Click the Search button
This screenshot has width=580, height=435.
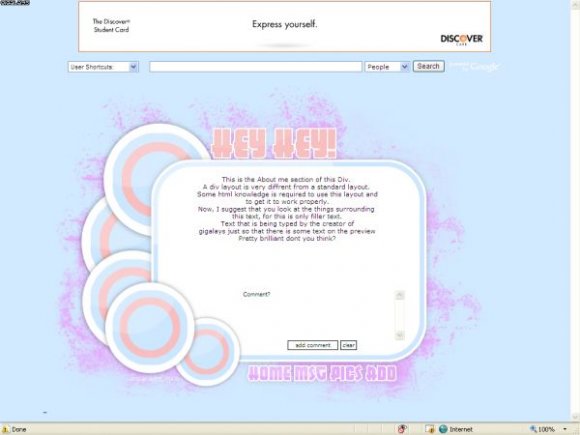[x=428, y=66]
